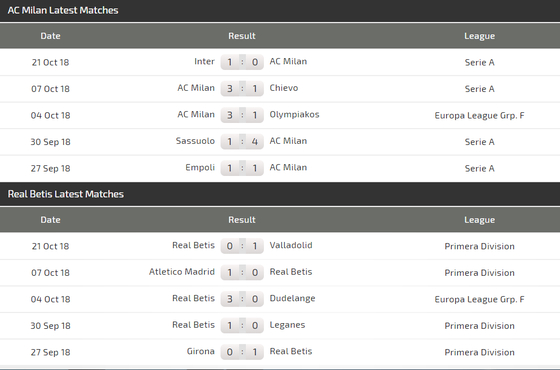Open Europa League Grp. F in Real Betis table
Image resolution: width=560 pixels, height=370 pixels.
point(479,299)
